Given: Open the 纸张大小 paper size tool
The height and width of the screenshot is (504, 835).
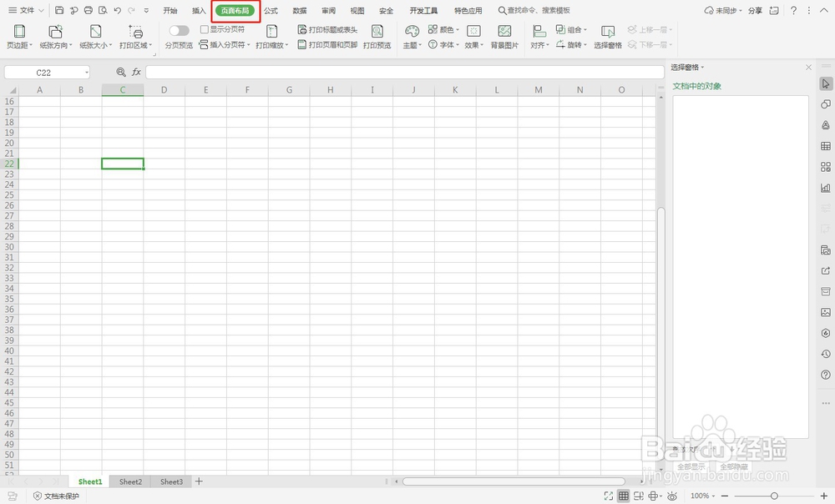Looking at the screenshot, I should click(x=96, y=37).
